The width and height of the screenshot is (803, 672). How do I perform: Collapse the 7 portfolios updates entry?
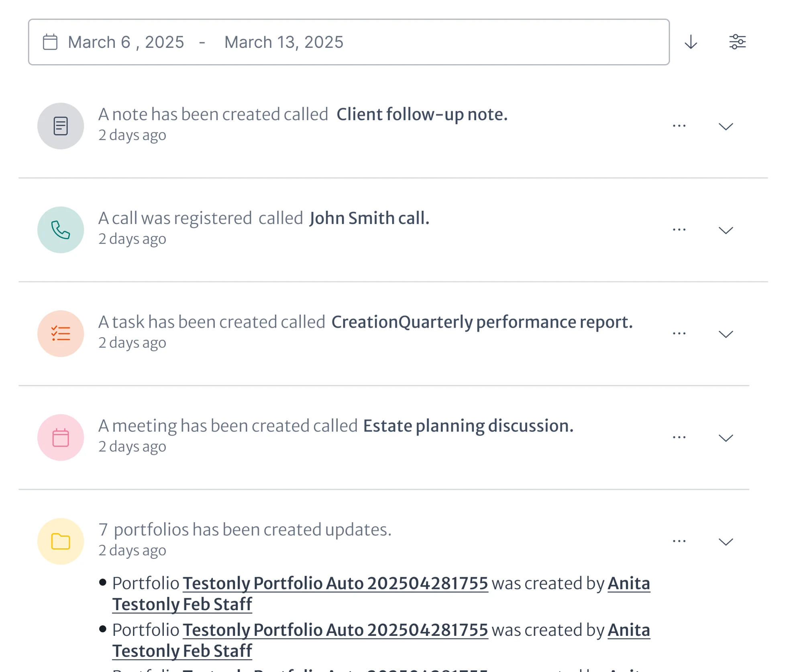click(726, 542)
